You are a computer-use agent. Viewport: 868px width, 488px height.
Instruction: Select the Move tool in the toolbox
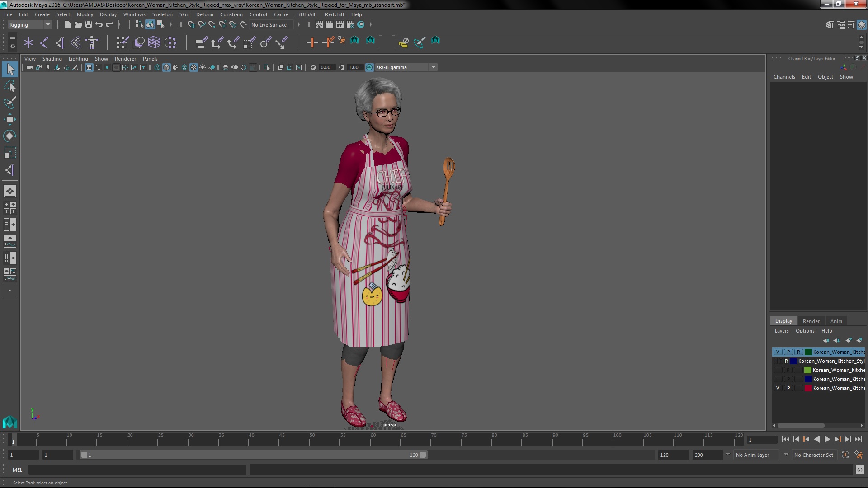[9, 119]
